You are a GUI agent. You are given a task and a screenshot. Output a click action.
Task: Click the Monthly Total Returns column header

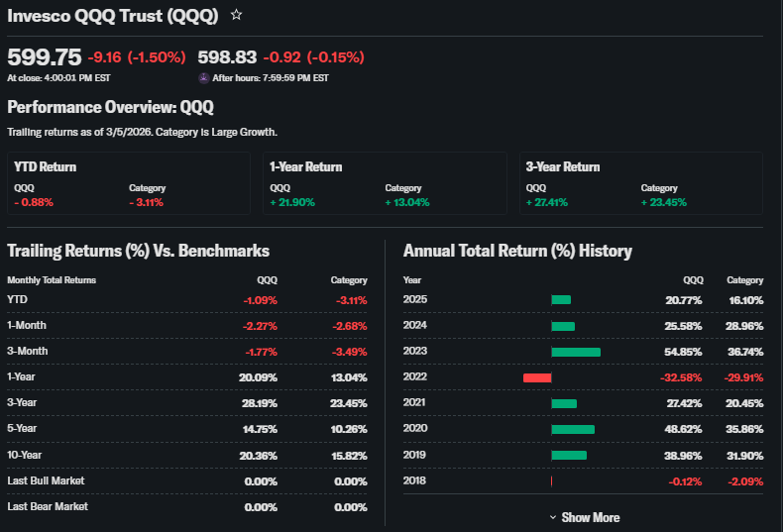point(52,280)
